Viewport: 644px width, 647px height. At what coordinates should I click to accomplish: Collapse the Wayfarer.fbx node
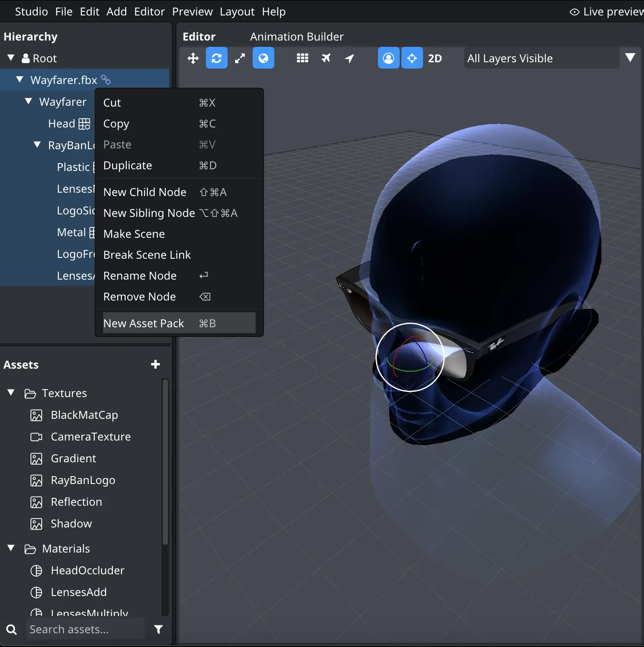click(19, 79)
